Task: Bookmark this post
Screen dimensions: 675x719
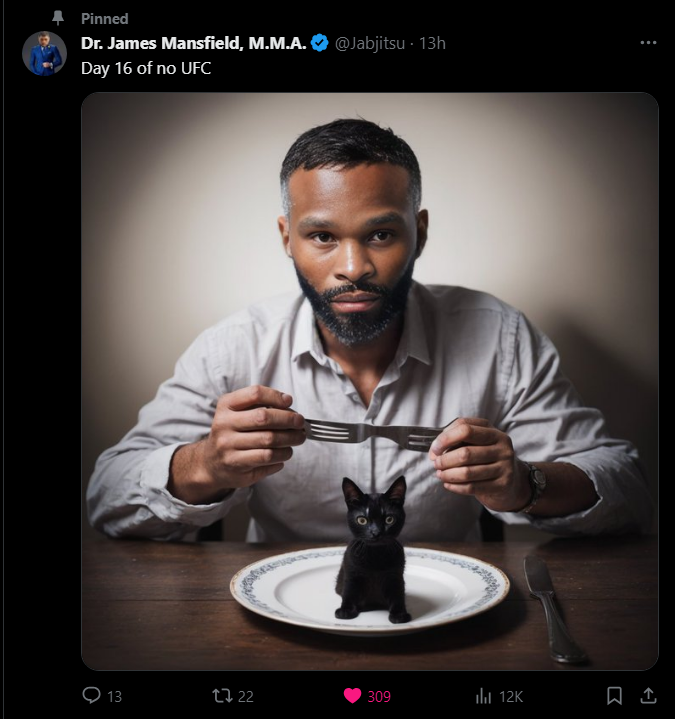Action: [x=615, y=696]
